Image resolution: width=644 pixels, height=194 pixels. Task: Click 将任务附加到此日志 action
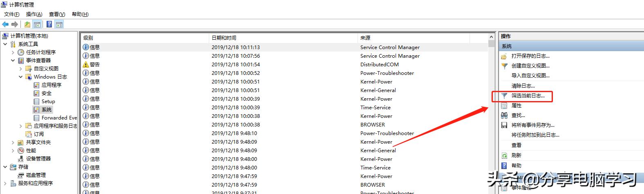(535, 135)
